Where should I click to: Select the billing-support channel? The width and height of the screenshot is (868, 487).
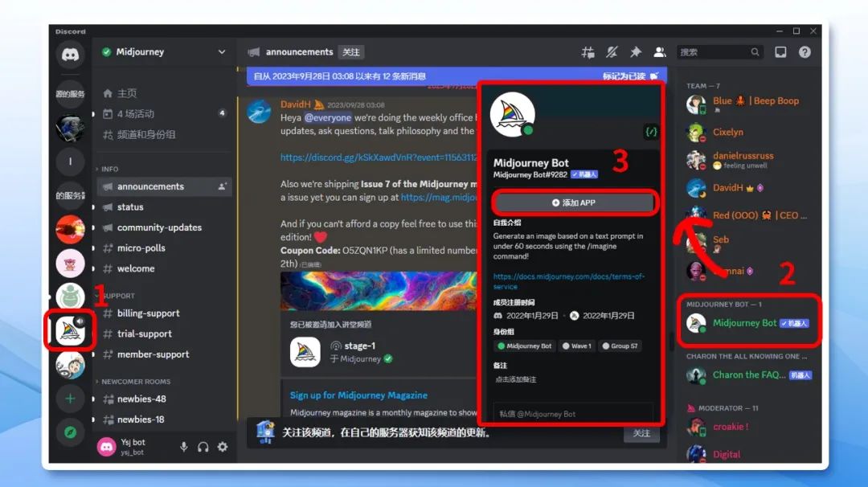click(x=165, y=313)
